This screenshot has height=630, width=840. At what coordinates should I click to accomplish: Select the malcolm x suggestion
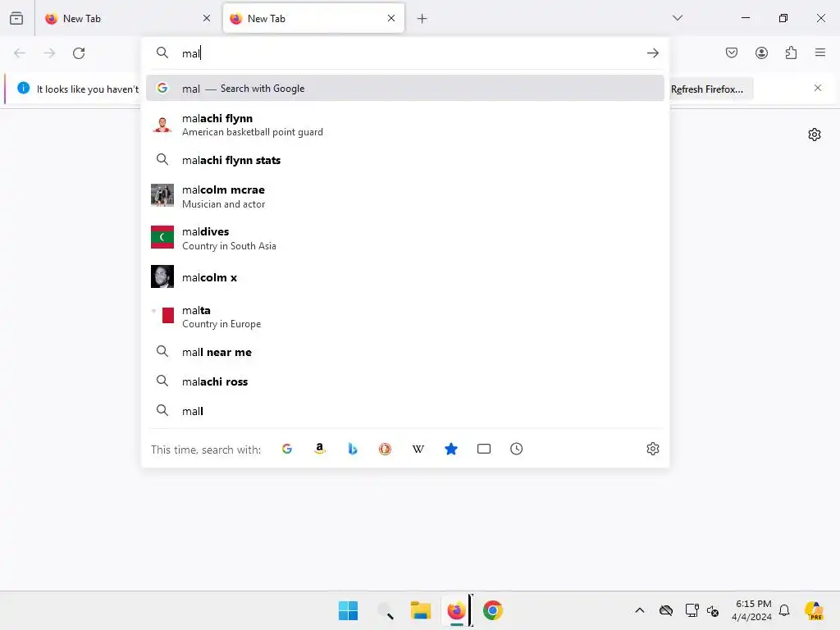coord(405,277)
